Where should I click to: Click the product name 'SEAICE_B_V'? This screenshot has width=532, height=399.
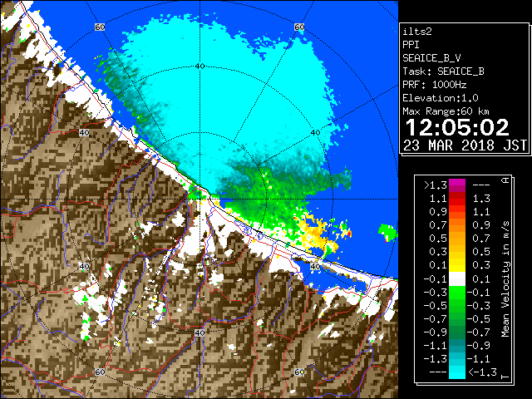(431, 58)
